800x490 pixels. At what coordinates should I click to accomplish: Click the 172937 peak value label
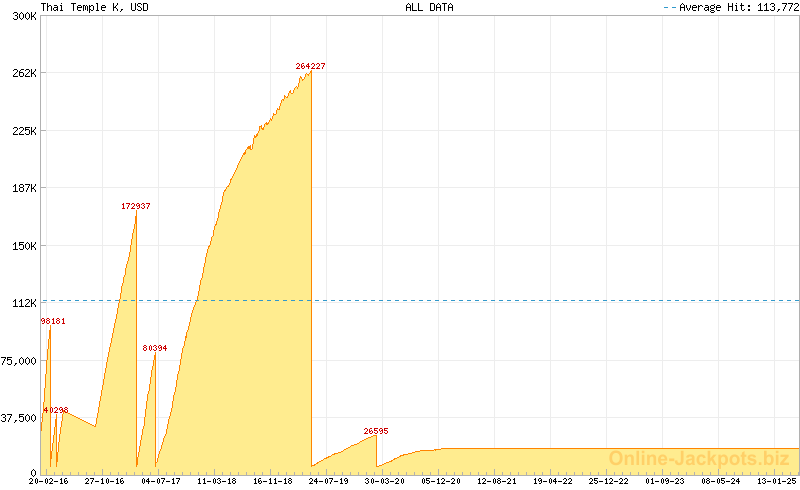coord(135,206)
